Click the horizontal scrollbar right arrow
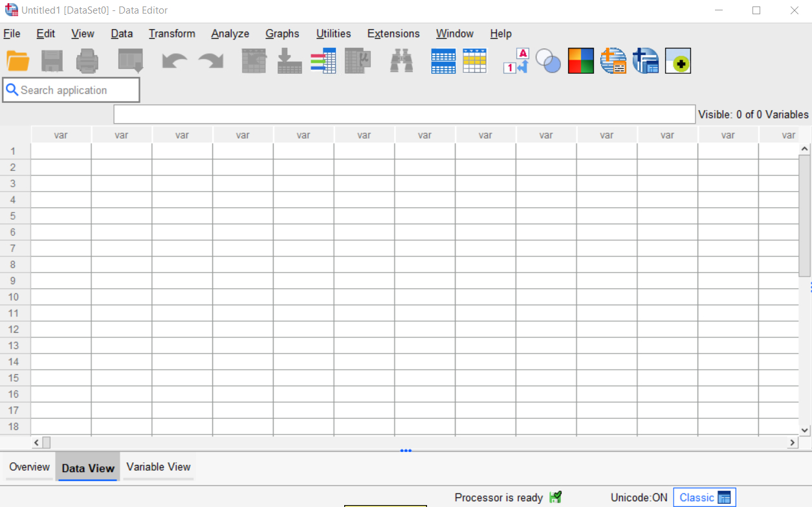Image resolution: width=812 pixels, height=507 pixels. [x=793, y=443]
